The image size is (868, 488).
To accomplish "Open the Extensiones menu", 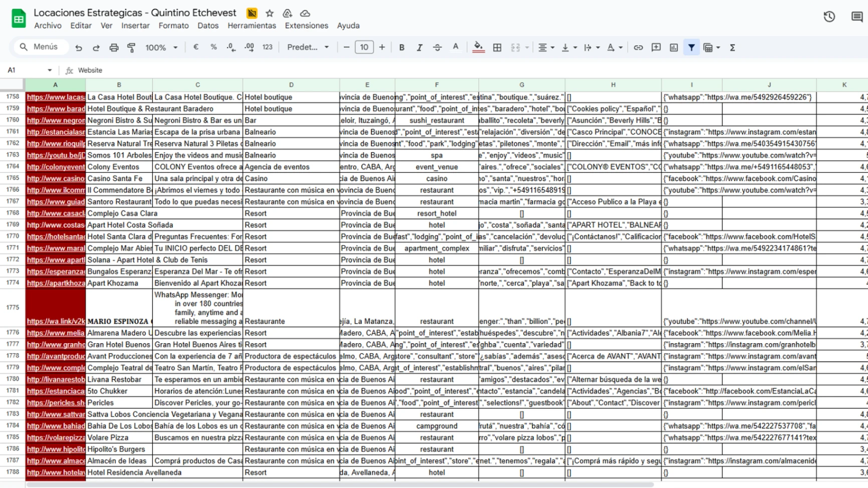I will tap(306, 26).
